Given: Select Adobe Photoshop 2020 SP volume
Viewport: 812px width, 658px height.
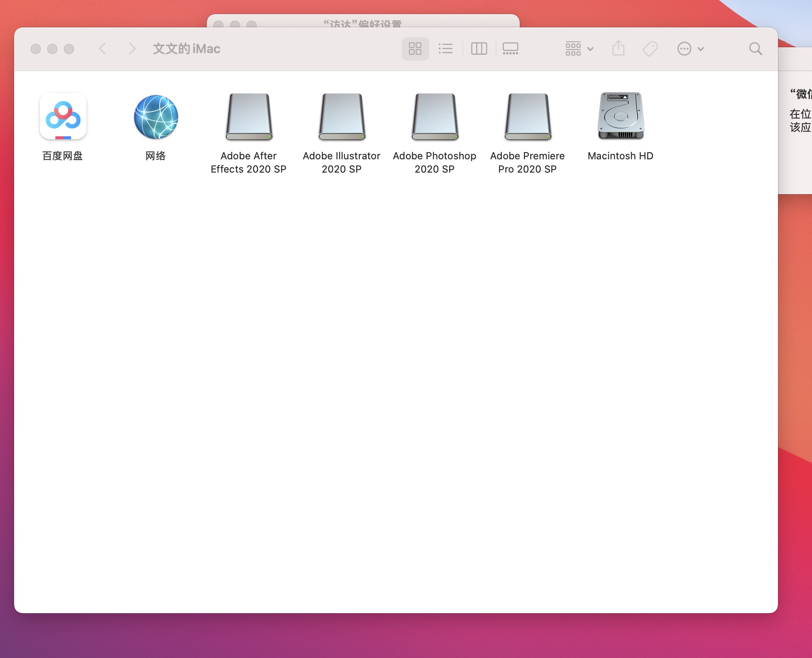Looking at the screenshot, I should [435, 117].
